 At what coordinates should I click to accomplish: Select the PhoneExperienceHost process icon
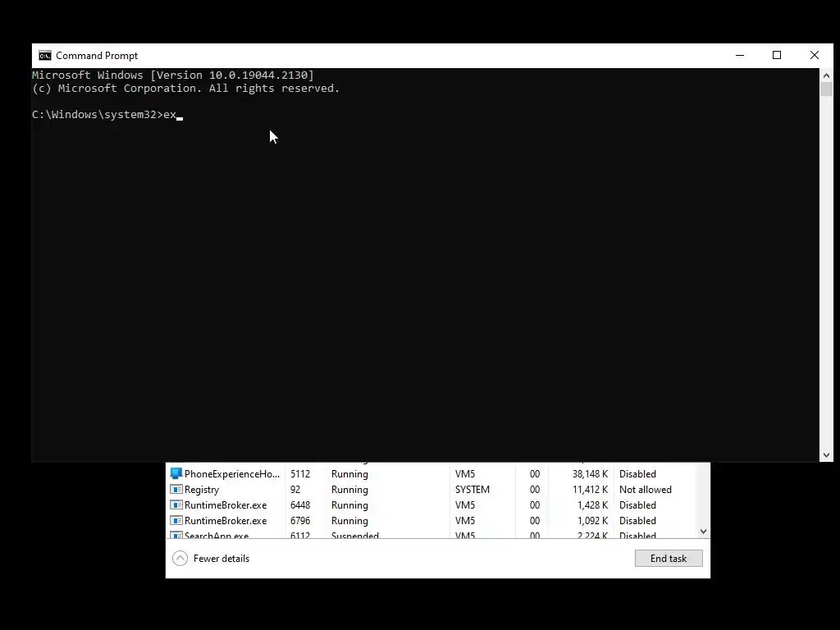point(176,473)
